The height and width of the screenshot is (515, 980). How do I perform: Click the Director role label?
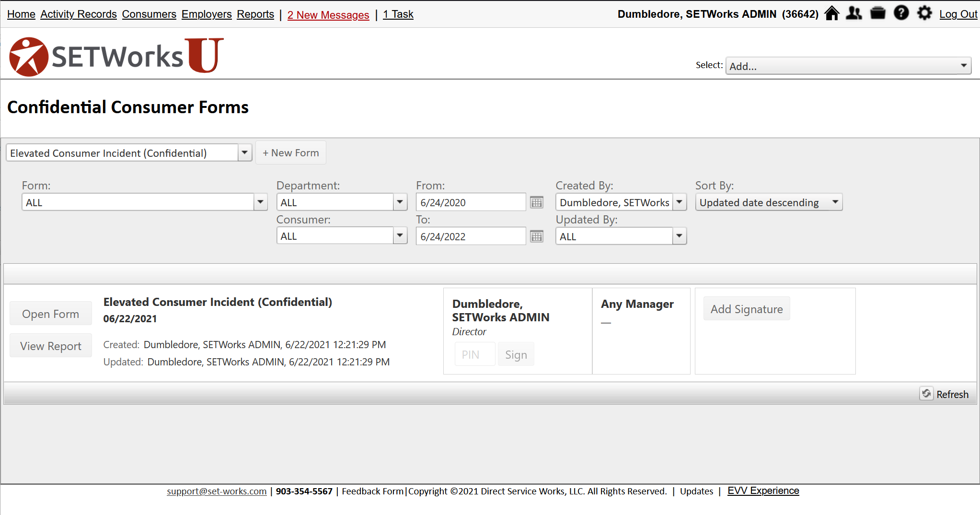469,331
